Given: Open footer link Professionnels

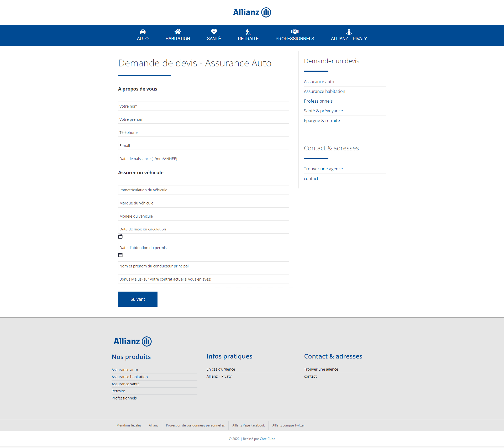Looking at the screenshot, I should 124,398.
